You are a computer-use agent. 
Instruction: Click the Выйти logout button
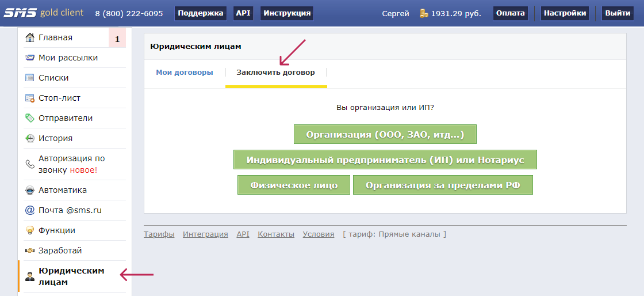click(618, 13)
